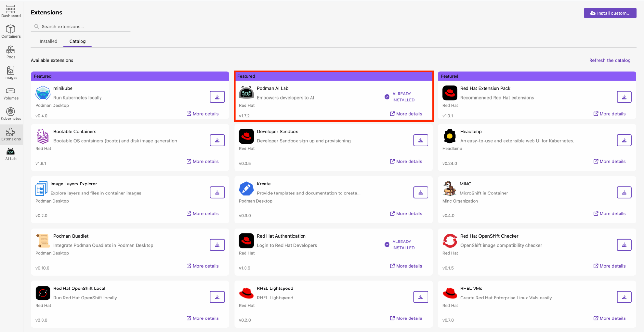This screenshot has width=644, height=332.
Task: Select the Catalog tab
Action: (x=77, y=41)
